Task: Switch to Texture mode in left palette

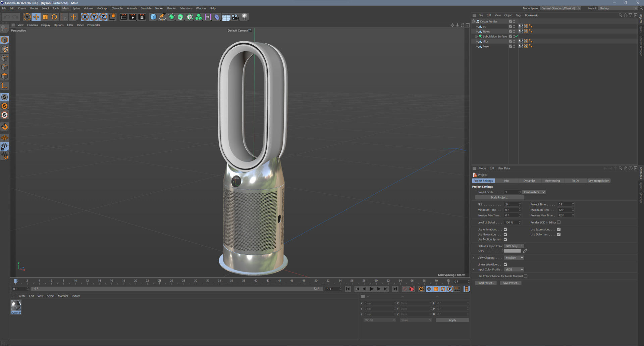Action: [x=5, y=49]
